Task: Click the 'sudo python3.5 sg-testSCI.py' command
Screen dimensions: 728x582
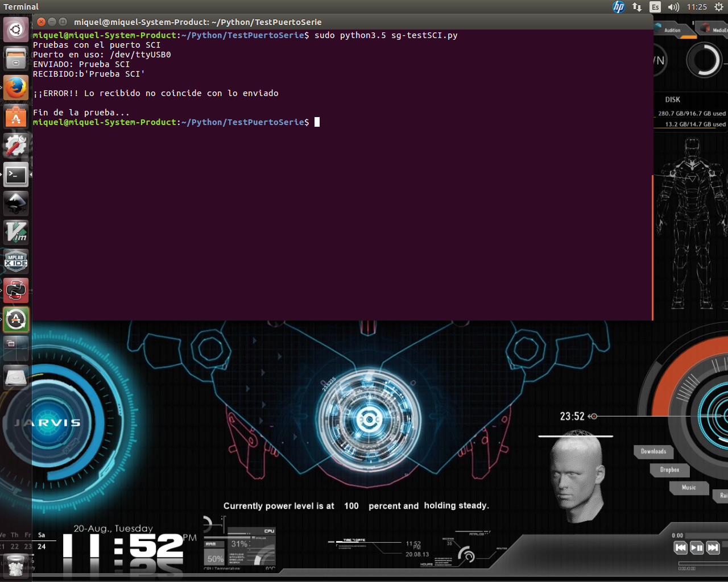Action: tap(386, 35)
